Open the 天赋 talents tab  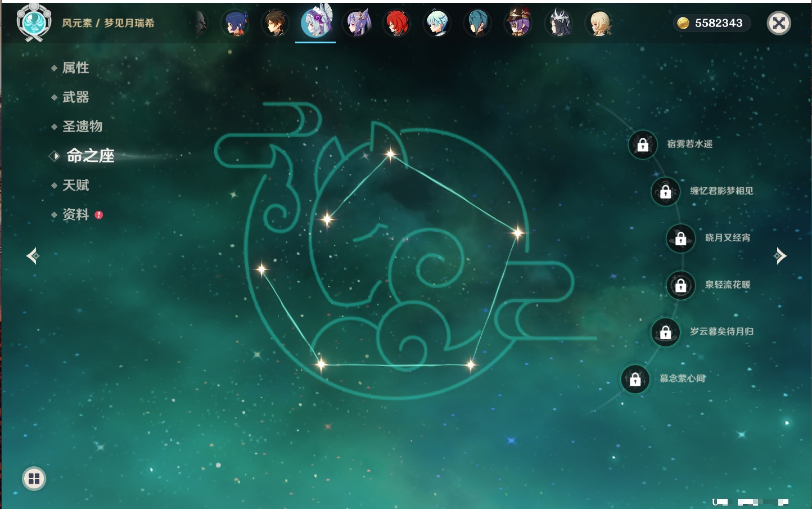(75, 185)
